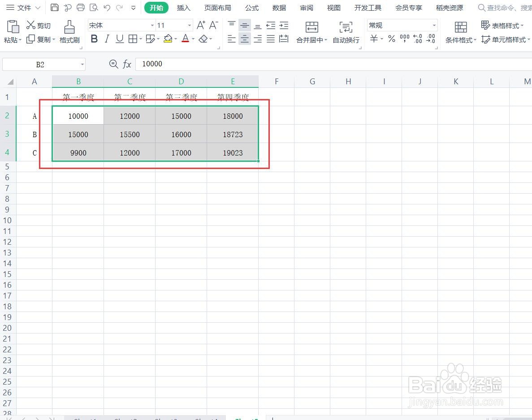This screenshot has width=532, height=420.
Task: Switch to the Formulas (公式) tab
Action: pyautogui.click(x=252, y=8)
